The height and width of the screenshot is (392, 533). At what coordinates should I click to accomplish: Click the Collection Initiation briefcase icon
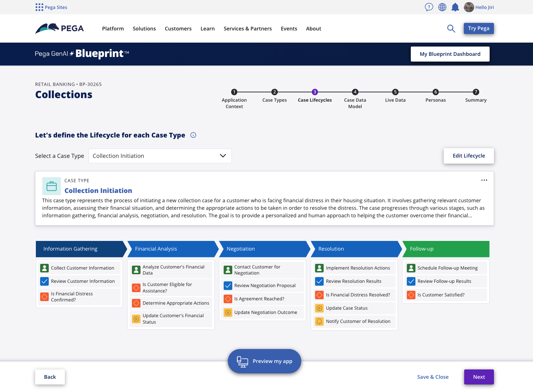52,186
